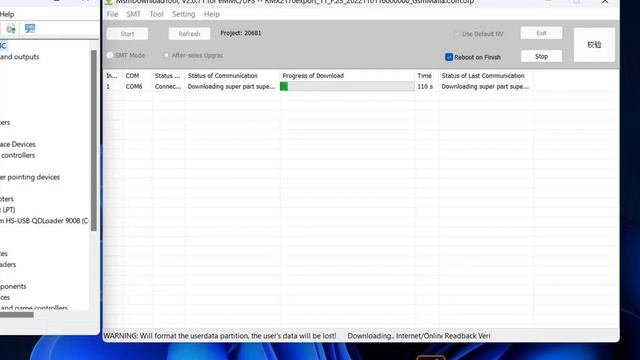Select HS-USB QDLoader 9008 device entry
The width and height of the screenshot is (640, 360).
click(x=44, y=221)
